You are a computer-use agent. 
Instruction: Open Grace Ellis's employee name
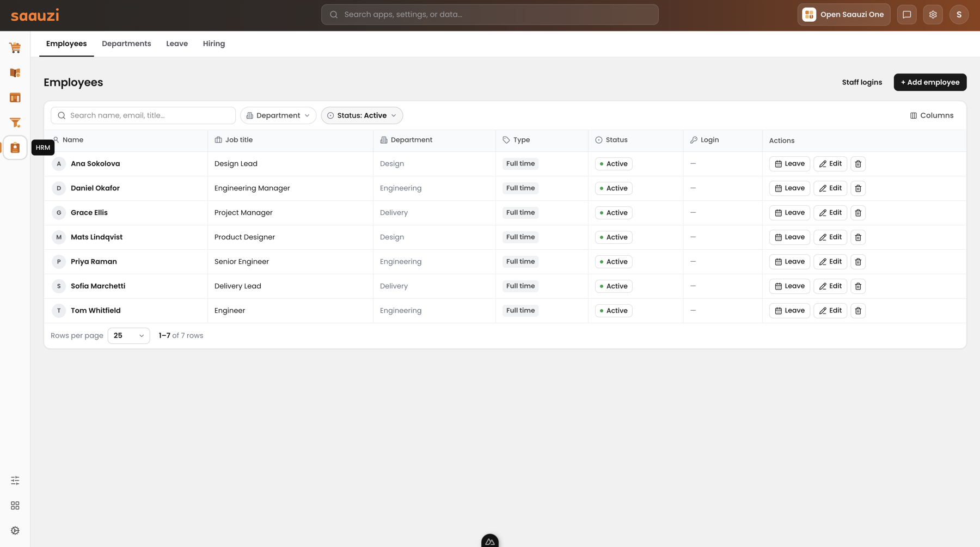click(89, 213)
